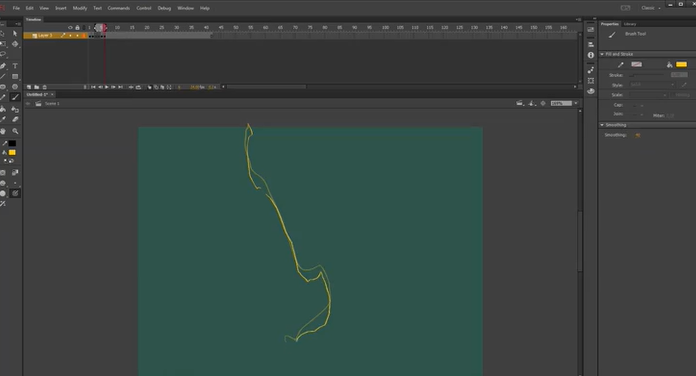Click the Edit Scene icon
Screen dimensions: 696x376
(x=520, y=103)
